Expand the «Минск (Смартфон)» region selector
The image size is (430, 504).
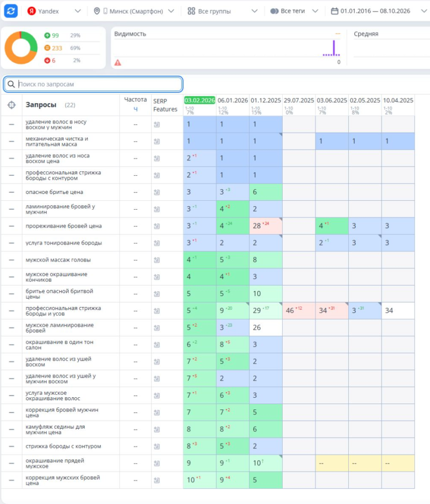click(x=134, y=11)
